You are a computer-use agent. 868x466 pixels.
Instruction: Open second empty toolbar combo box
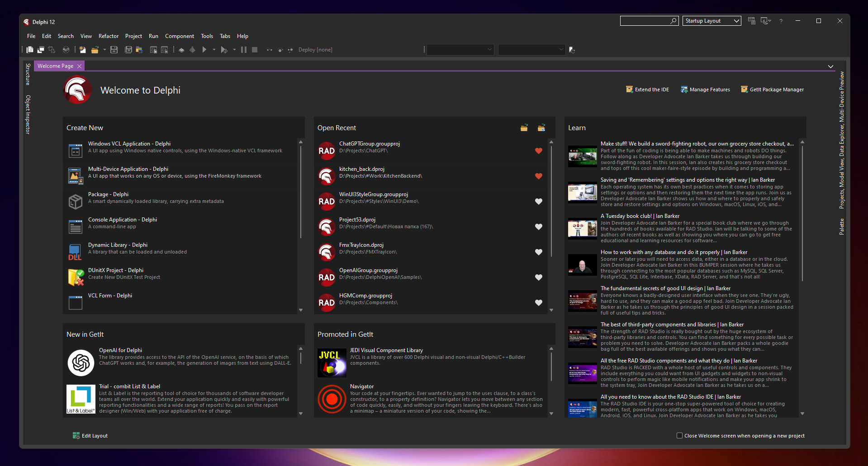point(531,50)
